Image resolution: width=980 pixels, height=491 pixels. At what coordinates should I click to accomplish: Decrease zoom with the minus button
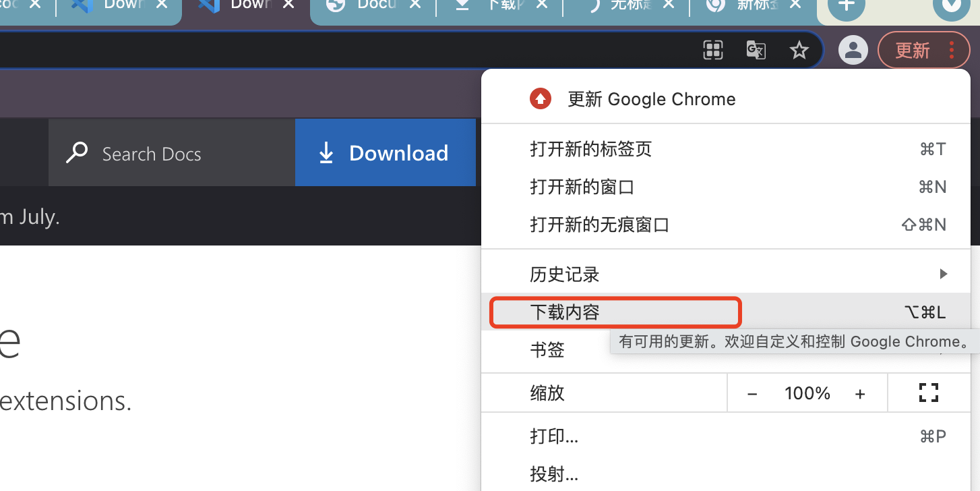coord(753,393)
